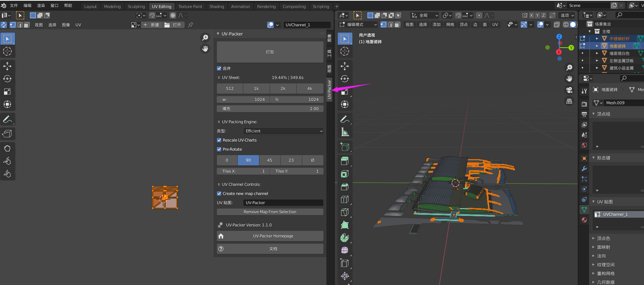Select the Loop Cut tool
This screenshot has height=285, width=644.
[345, 199]
